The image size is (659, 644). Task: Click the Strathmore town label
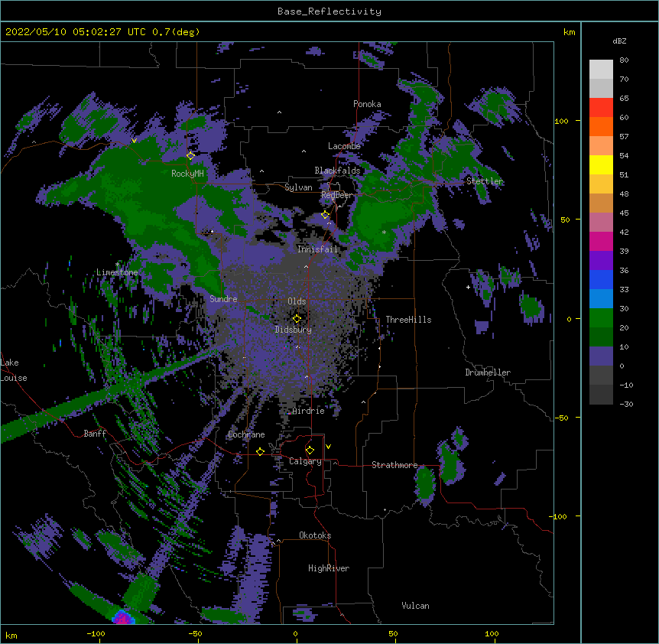point(394,465)
